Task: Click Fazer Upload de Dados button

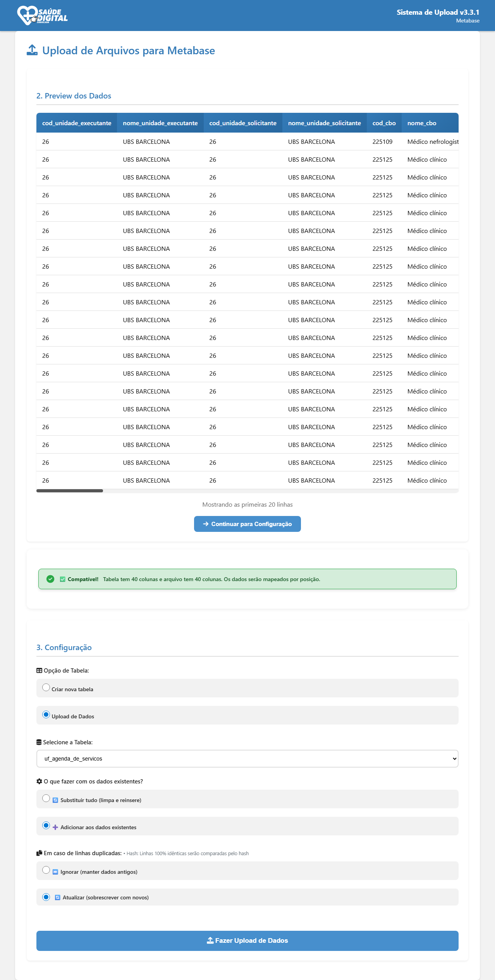Action: click(247, 940)
